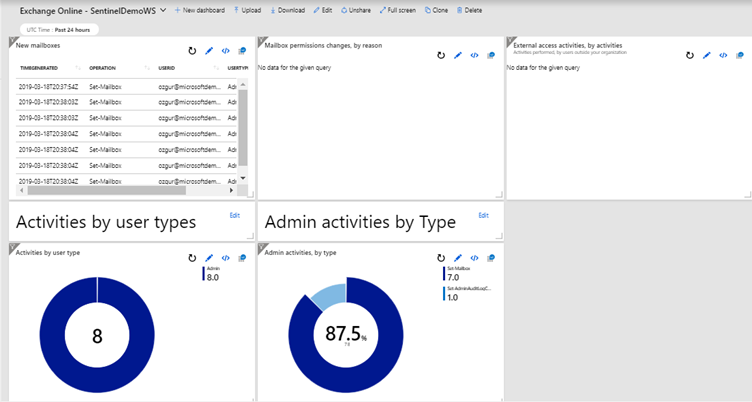
Task: Click the center value 8 in user type chart
Action: tap(97, 336)
